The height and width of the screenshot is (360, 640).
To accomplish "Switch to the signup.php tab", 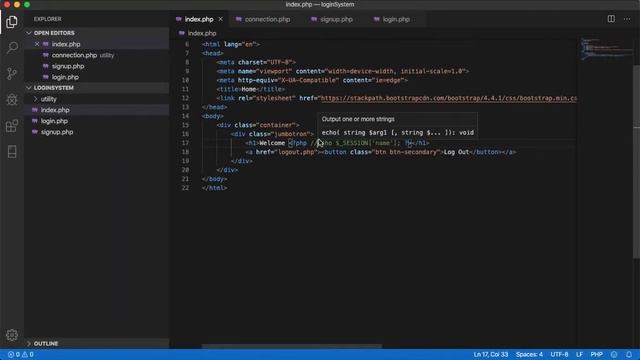I will click(336, 19).
